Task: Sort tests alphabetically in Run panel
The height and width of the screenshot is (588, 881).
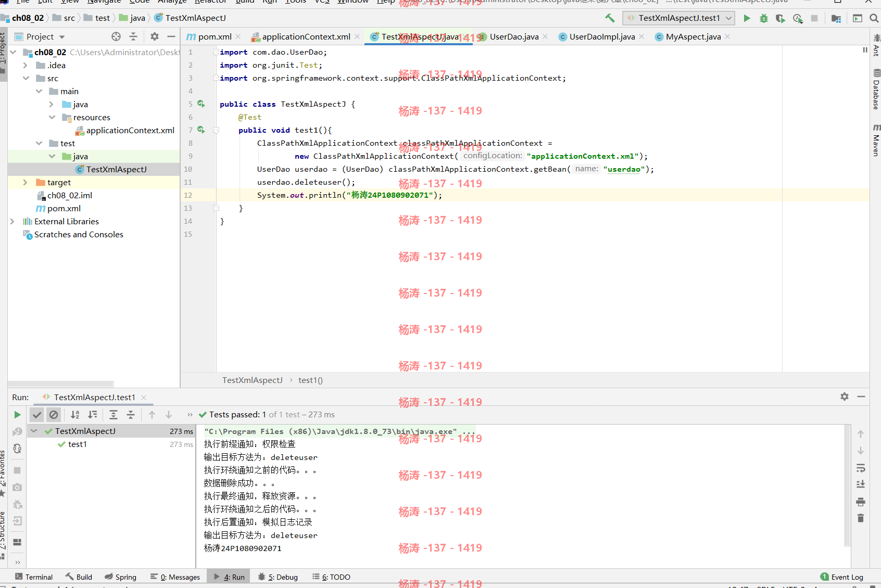Action: 75,415
